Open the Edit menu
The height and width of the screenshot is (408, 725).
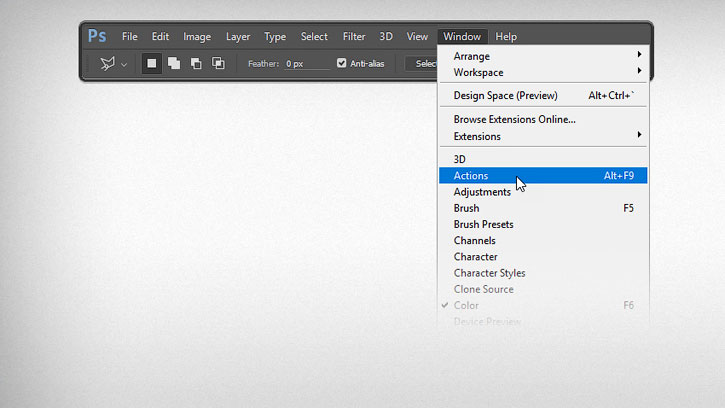(x=160, y=37)
